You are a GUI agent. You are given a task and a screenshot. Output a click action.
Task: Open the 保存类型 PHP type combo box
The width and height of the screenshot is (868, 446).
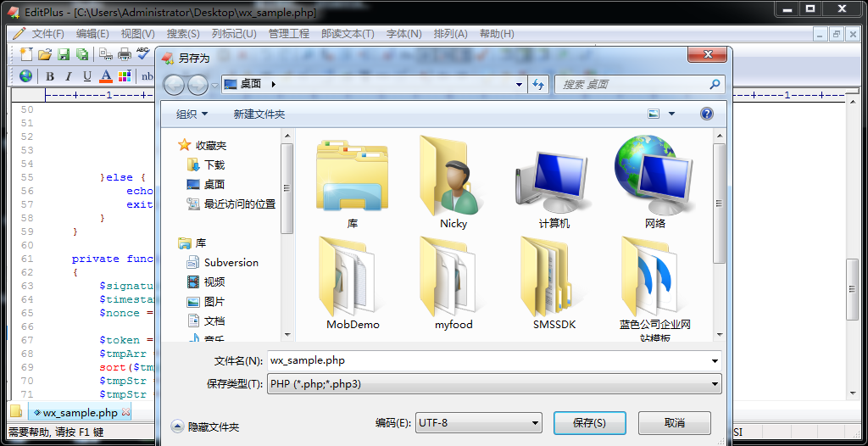494,383
